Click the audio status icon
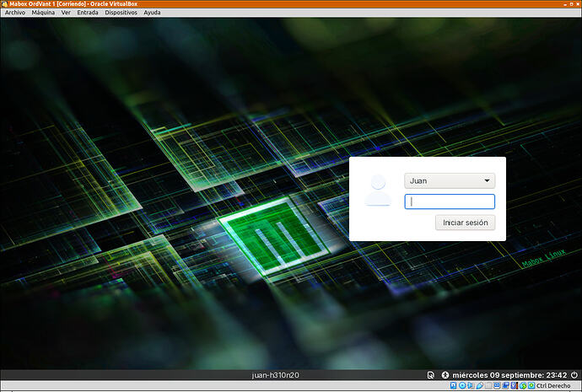 pos(470,386)
